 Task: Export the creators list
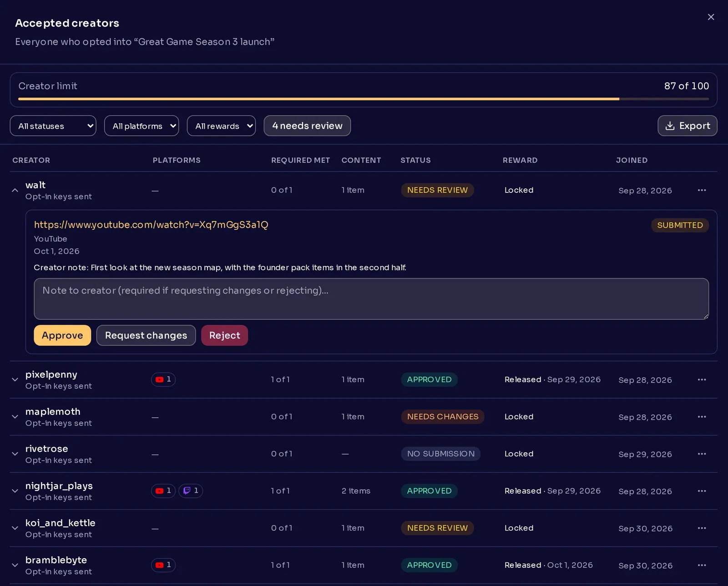(x=687, y=126)
